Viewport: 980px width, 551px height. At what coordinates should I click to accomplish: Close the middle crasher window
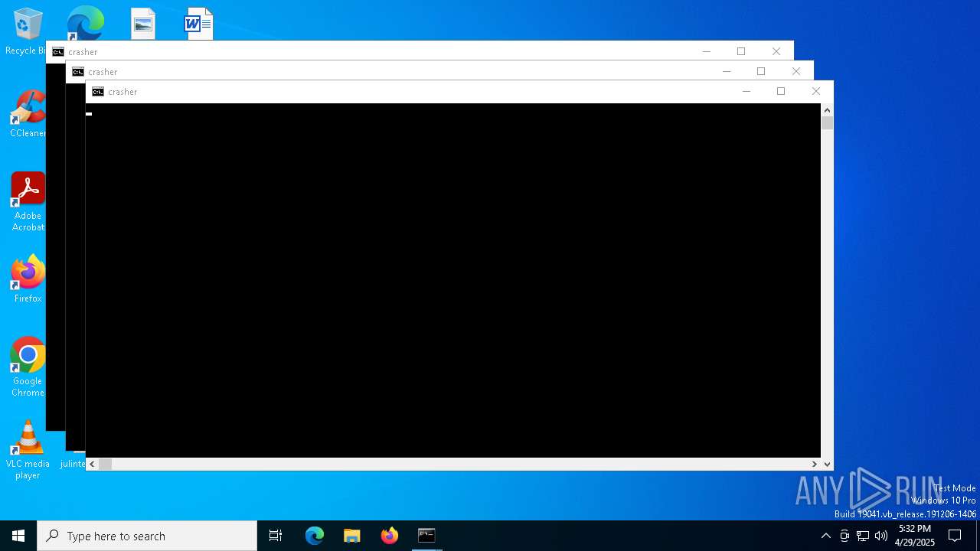pyautogui.click(x=796, y=72)
